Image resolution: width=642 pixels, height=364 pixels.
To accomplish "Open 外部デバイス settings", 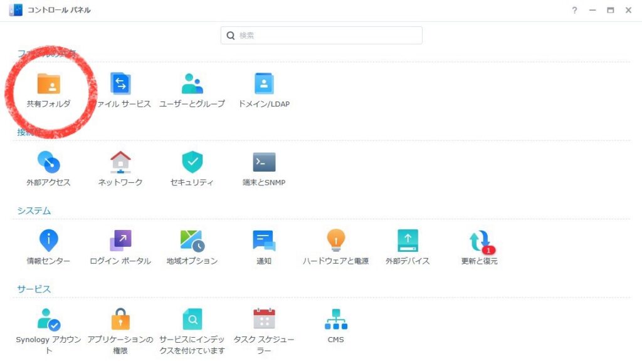I will (x=408, y=241).
